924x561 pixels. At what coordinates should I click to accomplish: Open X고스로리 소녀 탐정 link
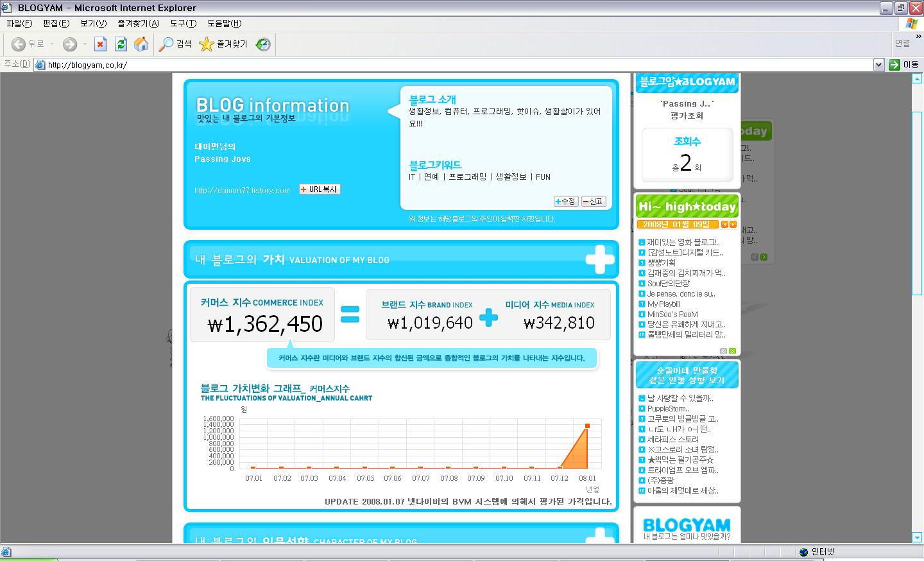[x=683, y=449]
